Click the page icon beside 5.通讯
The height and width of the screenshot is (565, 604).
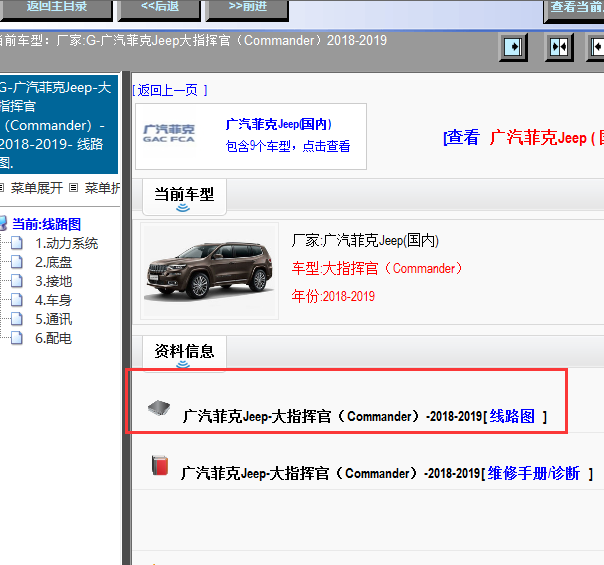pos(17,319)
